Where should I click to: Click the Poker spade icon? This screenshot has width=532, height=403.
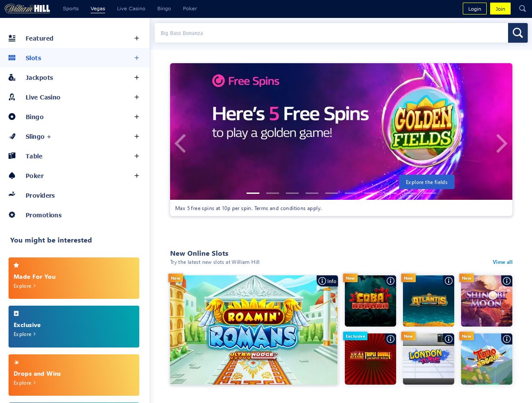pyautogui.click(x=12, y=176)
